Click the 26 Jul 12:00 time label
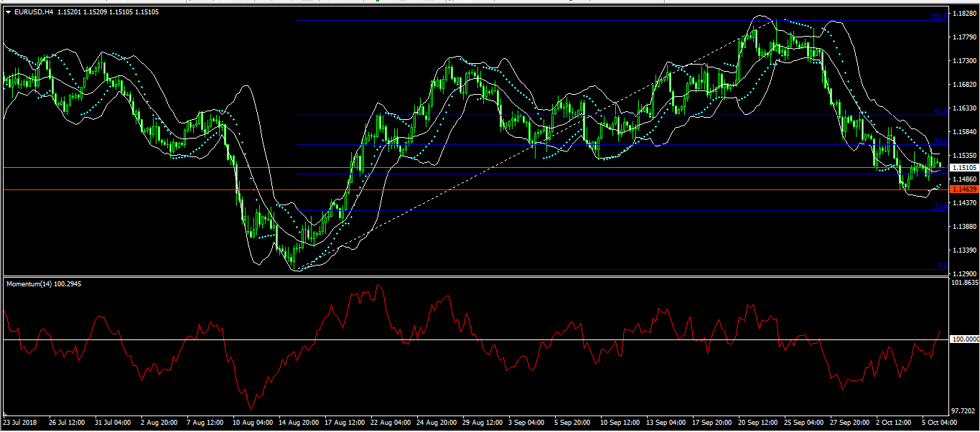 (x=67, y=423)
